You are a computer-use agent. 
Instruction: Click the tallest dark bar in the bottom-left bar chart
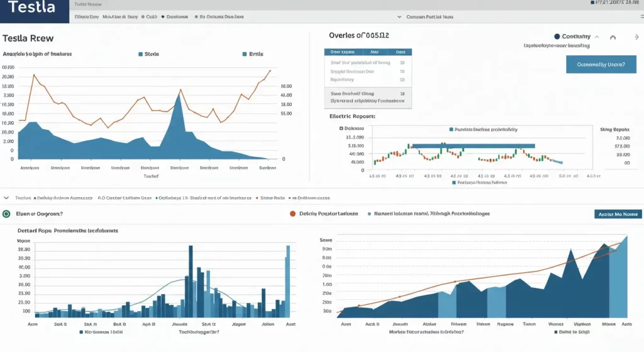[191, 281]
